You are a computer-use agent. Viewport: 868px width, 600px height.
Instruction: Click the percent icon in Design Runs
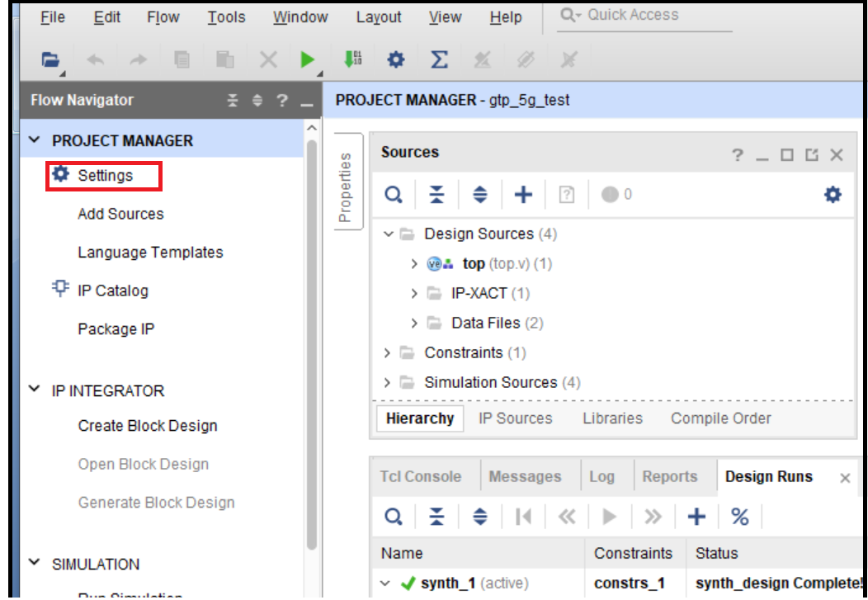tap(740, 517)
